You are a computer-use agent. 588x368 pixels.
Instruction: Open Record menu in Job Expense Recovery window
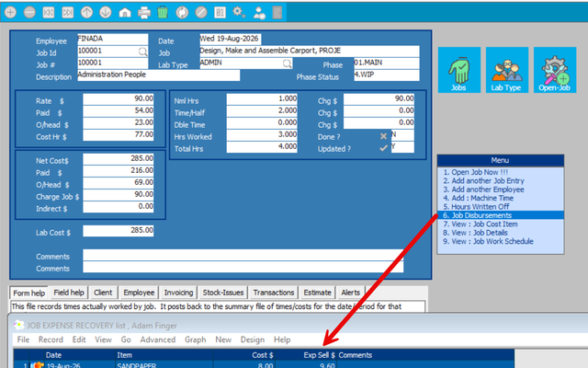click(51, 339)
